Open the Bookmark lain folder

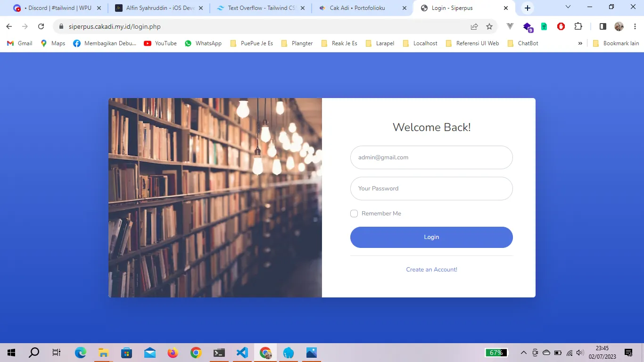pos(616,43)
